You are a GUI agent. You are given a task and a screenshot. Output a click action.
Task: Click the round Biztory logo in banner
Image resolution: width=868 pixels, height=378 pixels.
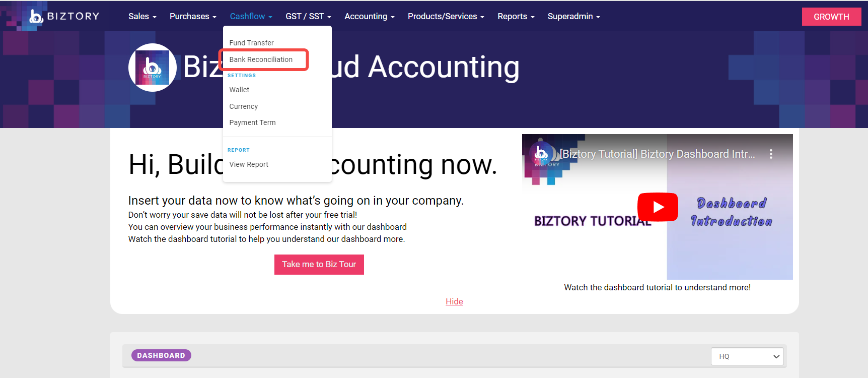tap(153, 68)
